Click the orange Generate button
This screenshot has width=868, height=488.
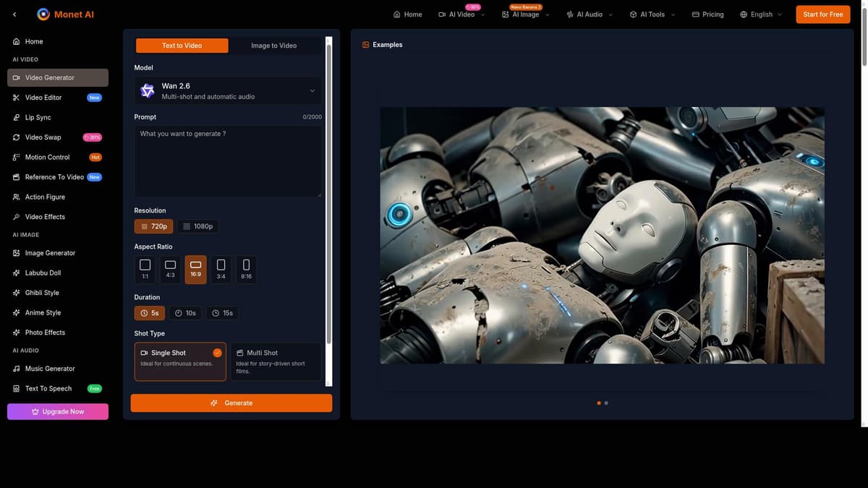[231, 403]
